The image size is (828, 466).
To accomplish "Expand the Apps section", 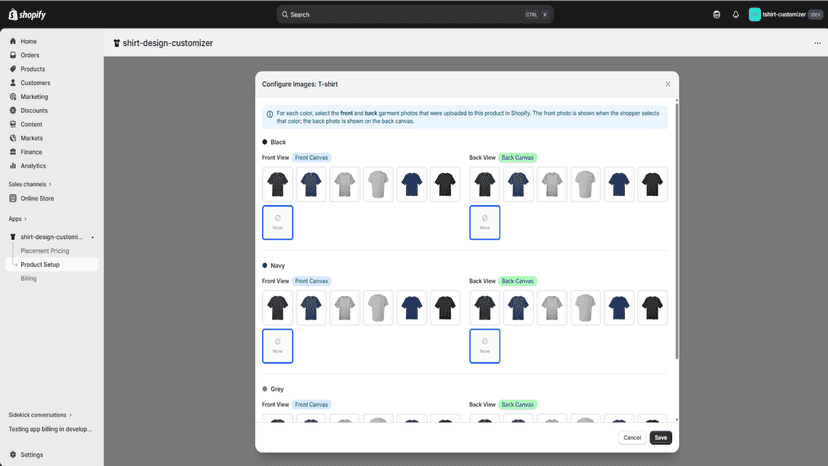I will [17, 219].
